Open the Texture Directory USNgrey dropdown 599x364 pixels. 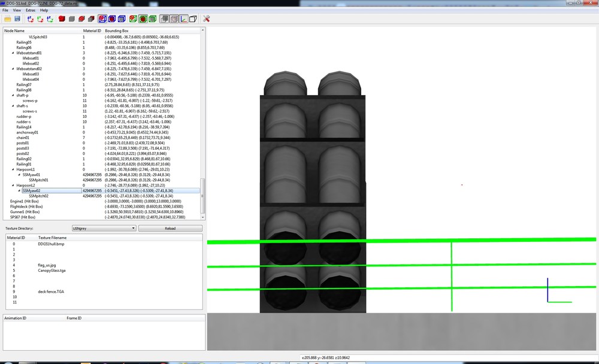(x=104, y=228)
